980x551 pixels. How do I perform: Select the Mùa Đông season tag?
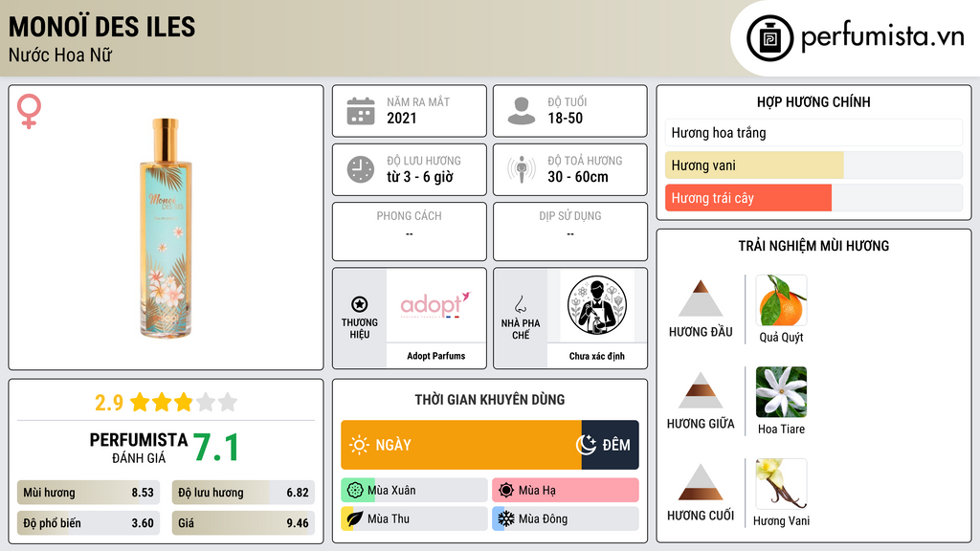566,518
